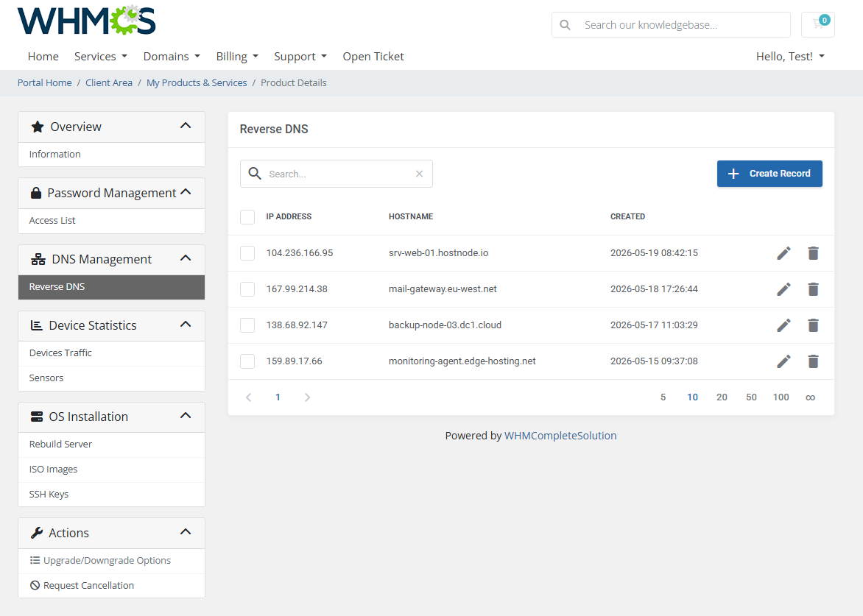This screenshot has height=616, width=863.
Task: Open Sensors in the sidebar
Action: click(112, 378)
